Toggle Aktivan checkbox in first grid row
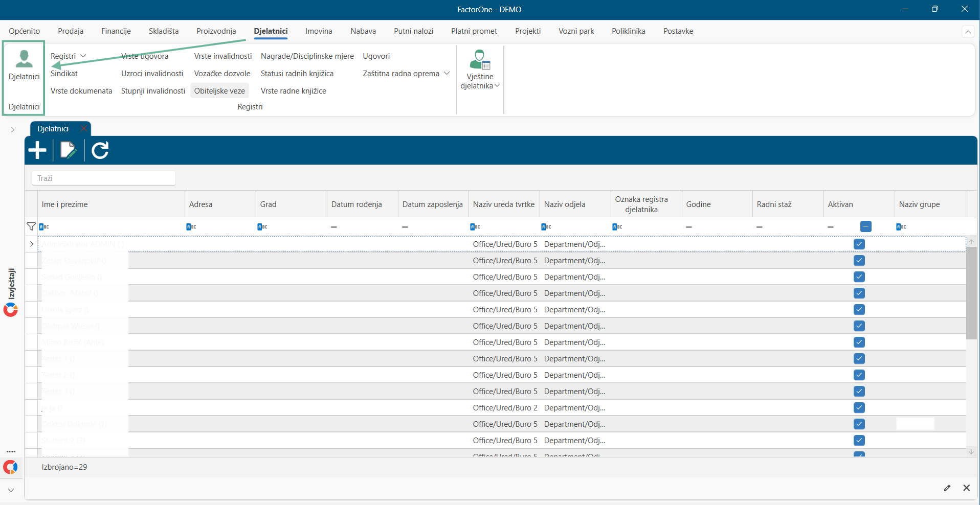This screenshot has width=980, height=505. pyautogui.click(x=859, y=244)
